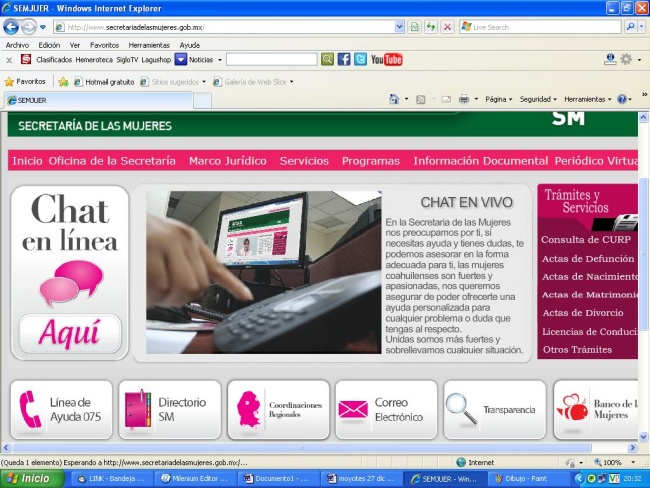Screen dimensions: 650x488
Task: Click the Aquí chat button
Action: (70, 331)
